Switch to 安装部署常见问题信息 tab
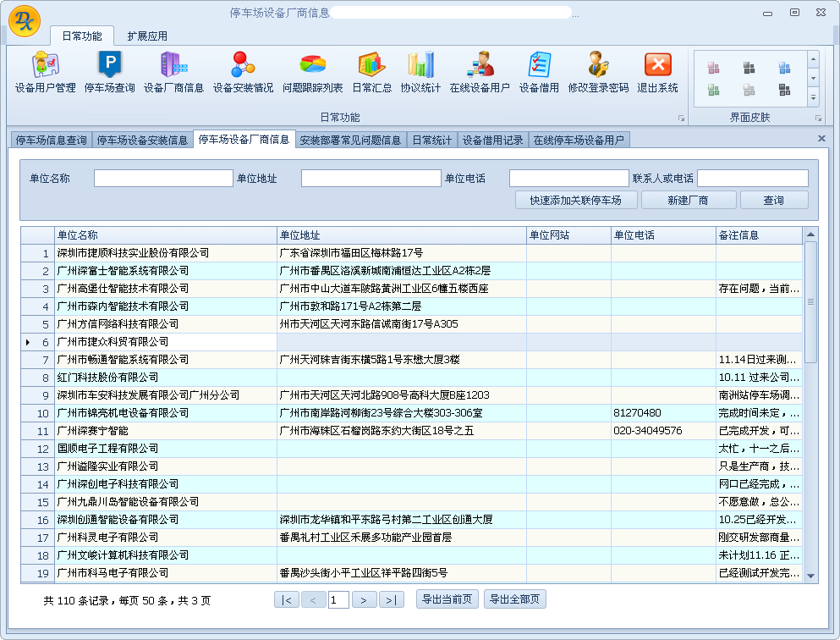840x640 pixels. click(350, 140)
